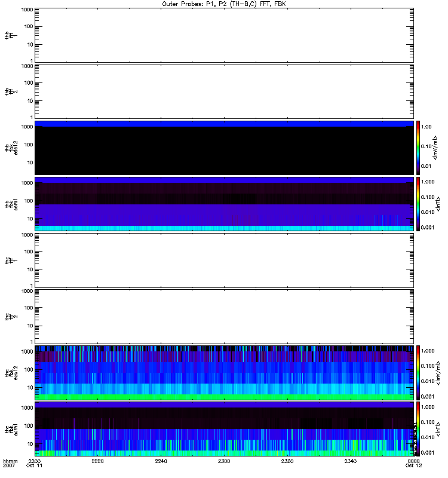Click the 'thc fff 2' y-axis title
448x478 pixels.
[11, 317]
